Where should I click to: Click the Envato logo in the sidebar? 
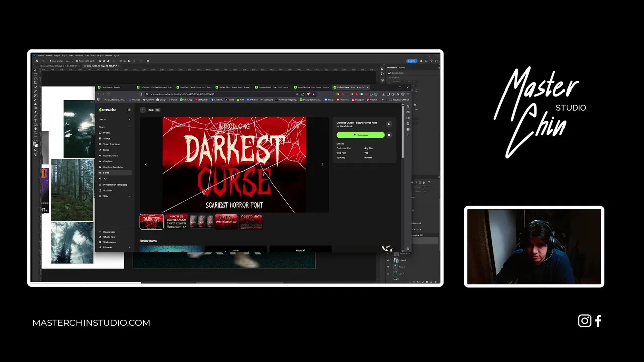(107, 110)
